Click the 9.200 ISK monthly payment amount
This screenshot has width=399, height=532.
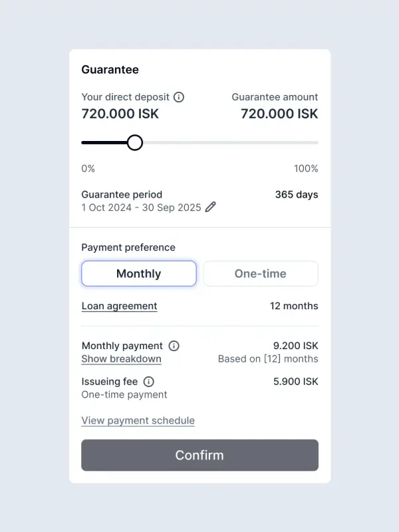point(296,346)
